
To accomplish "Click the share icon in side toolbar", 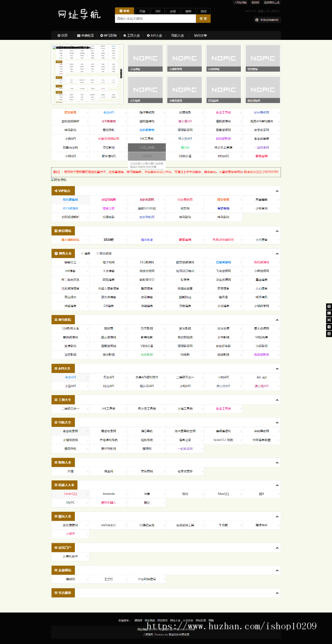I will point(329,327).
